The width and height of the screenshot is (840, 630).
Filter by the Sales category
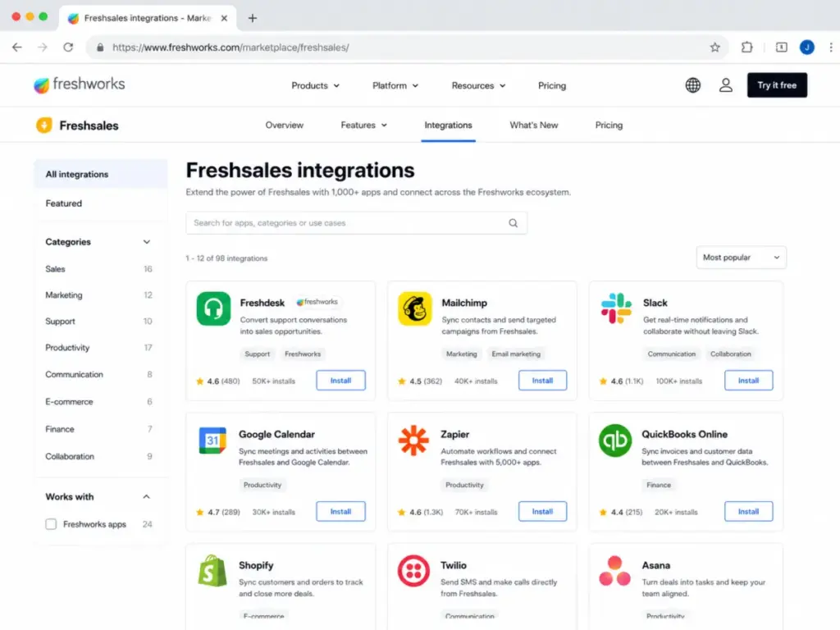[x=98, y=269]
